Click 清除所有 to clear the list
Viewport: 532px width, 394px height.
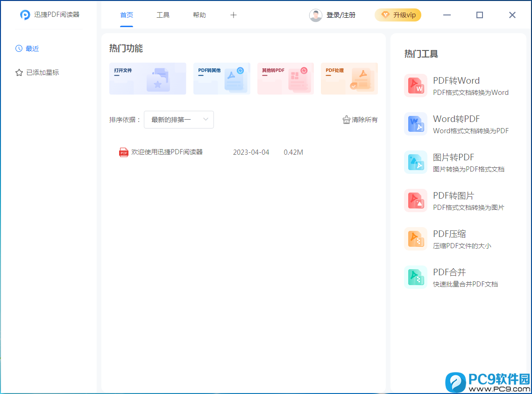pos(364,120)
